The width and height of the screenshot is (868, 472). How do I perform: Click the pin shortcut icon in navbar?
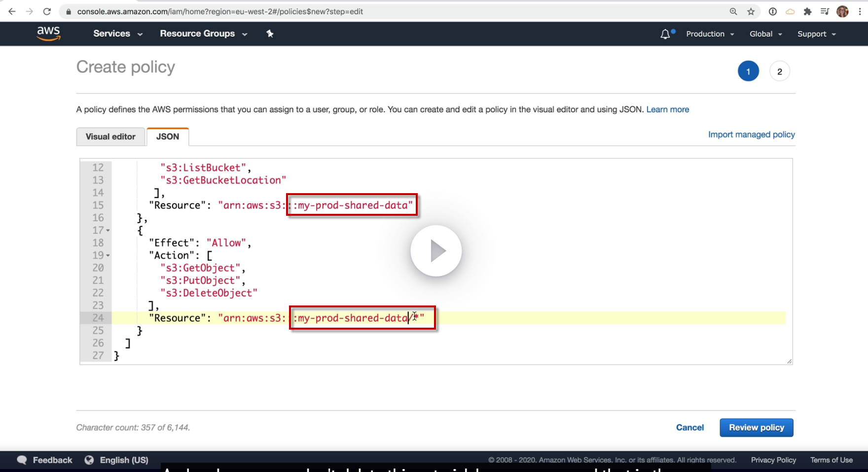(x=270, y=34)
